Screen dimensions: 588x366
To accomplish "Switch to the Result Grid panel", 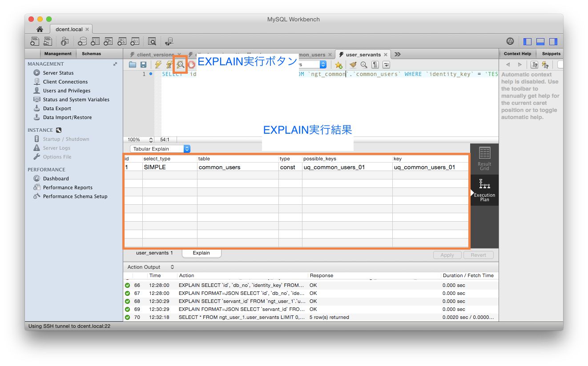I will (484, 159).
